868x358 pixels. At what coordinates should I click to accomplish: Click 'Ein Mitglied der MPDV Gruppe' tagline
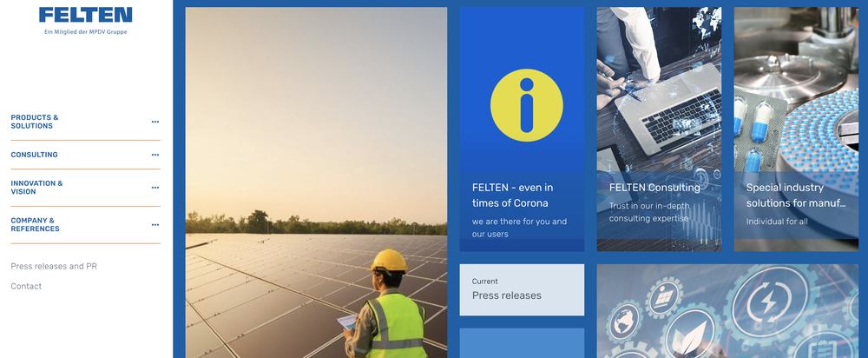point(86,32)
